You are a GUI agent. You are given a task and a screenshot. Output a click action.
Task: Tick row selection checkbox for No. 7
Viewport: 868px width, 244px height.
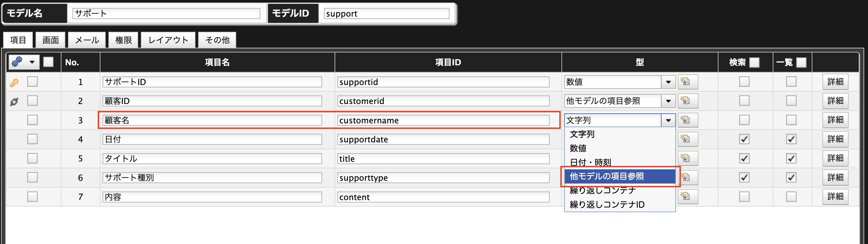pyautogui.click(x=32, y=196)
